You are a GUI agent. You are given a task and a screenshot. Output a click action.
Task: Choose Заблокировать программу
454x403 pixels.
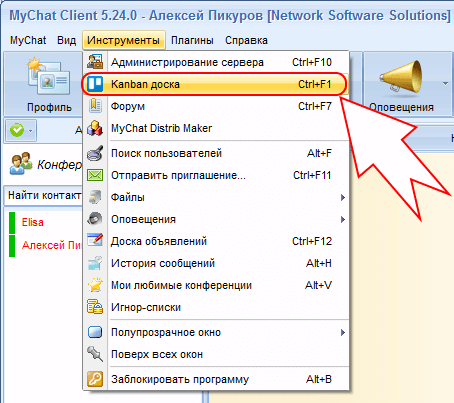216,379
